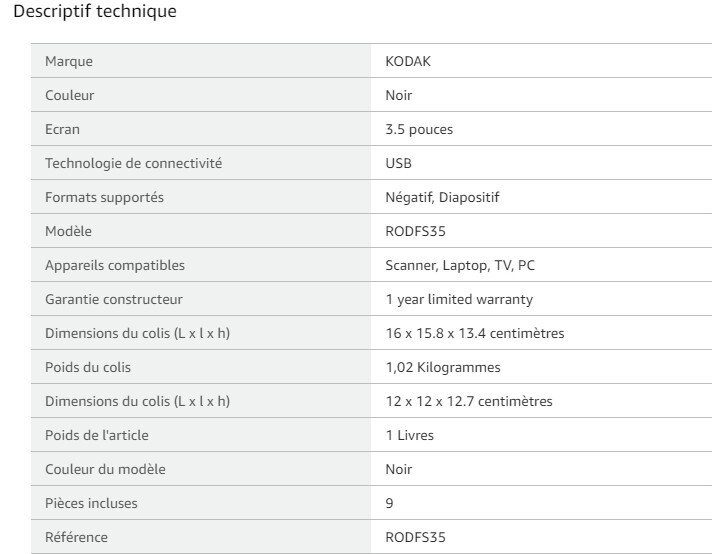Screen dimensions: 713x554
Task: Select the "Marque" row label
Action: coord(69,62)
